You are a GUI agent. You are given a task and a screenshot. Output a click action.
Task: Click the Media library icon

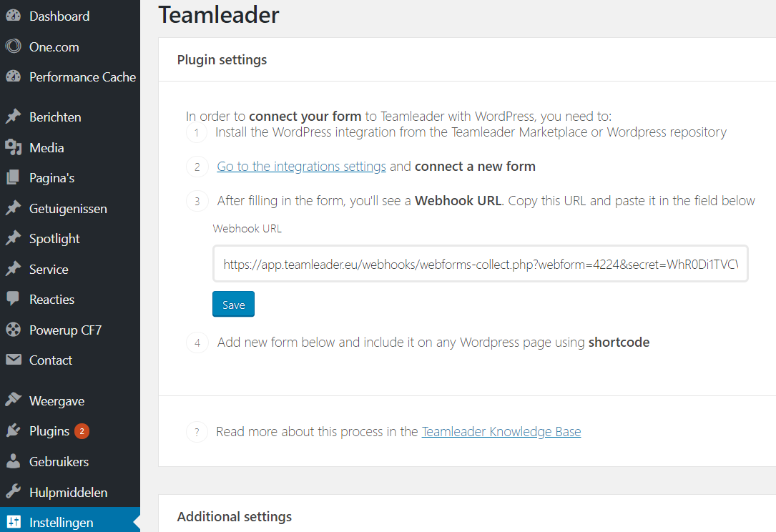tap(14, 147)
